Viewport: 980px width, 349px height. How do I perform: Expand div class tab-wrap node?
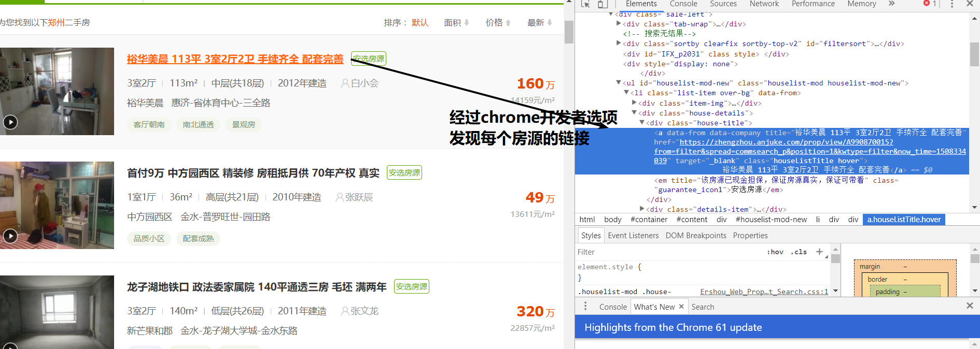click(x=619, y=24)
